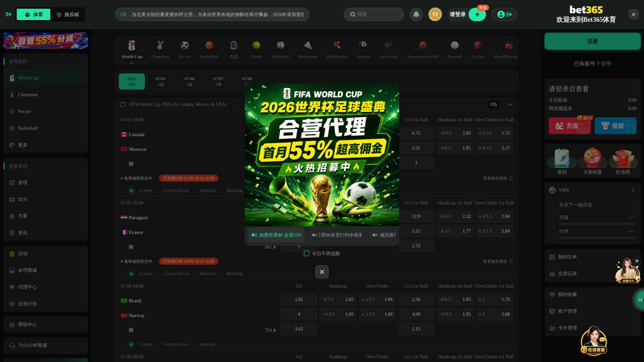Expand the VIP0 details arrow
The image size is (644, 362).
pyautogui.click(x=633, y=190)
